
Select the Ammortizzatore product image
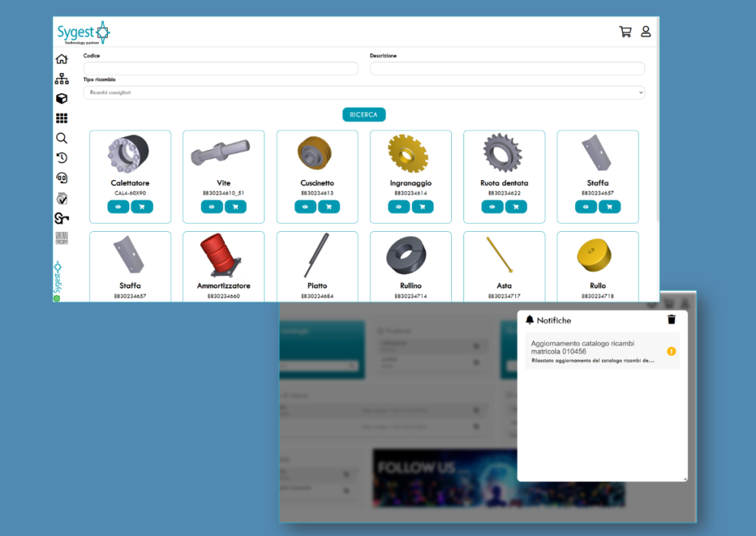tap(220, 255)
